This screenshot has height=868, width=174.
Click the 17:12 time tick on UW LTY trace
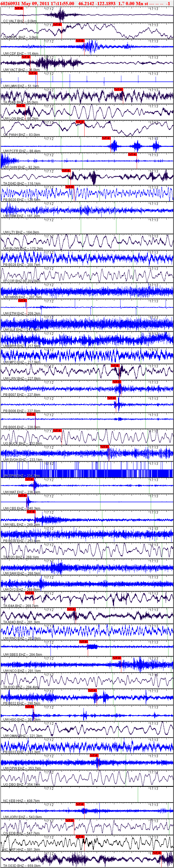pyautogui.click(x=49, y=220)
